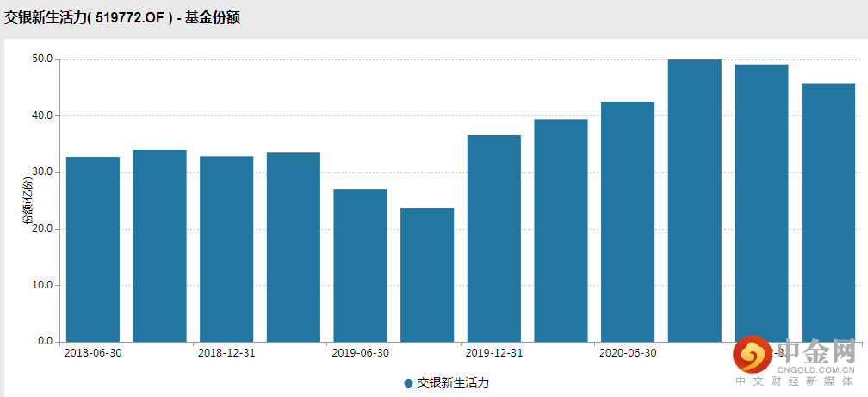The width and height of the screenshot is (868, 397).
Task: Select the bar after 2018-06-30
Action: (160, 245)
